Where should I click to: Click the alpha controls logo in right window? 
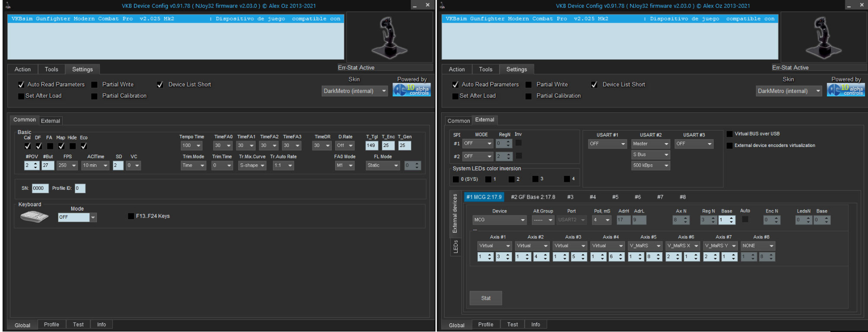pos(846,90)
